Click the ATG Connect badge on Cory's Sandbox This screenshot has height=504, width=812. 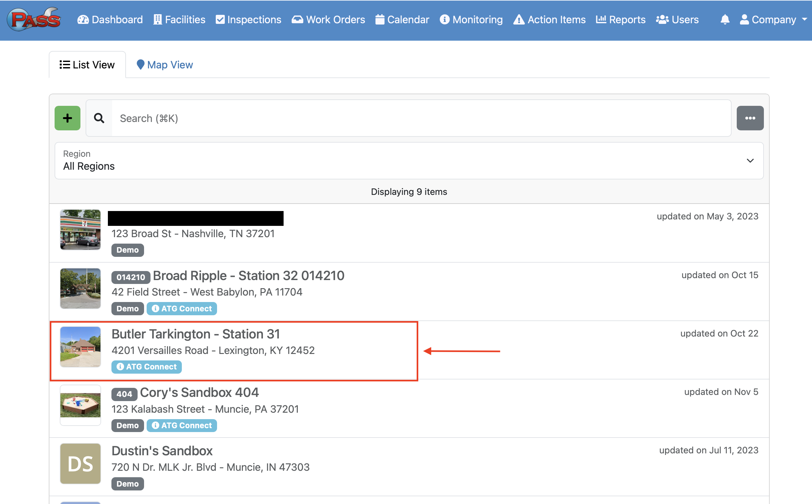click(x=182, y=425)
